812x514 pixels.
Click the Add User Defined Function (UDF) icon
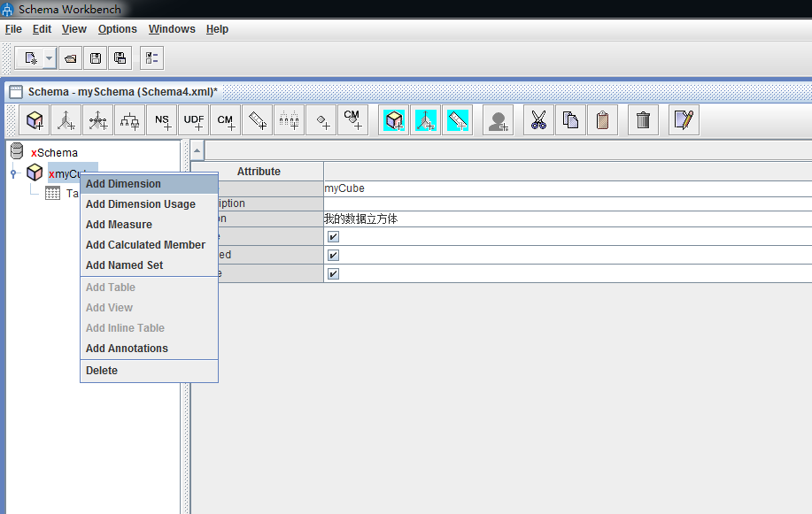tap(194, 120)
